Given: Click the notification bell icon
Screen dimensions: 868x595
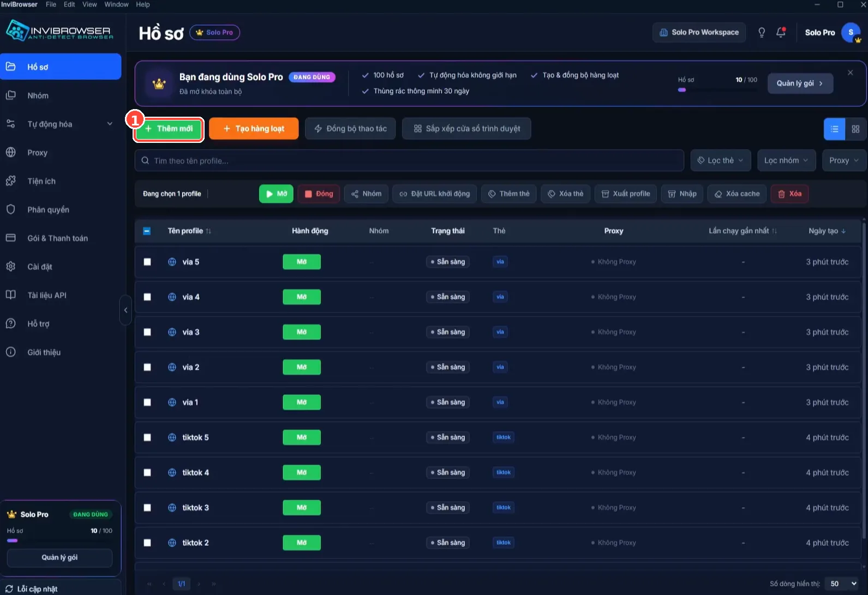Looking at the screenshot, I should pos(781,32).
